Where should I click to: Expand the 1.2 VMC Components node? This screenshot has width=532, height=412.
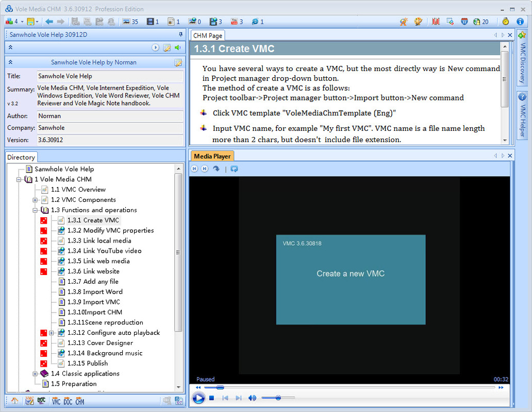tap(35, 200)
